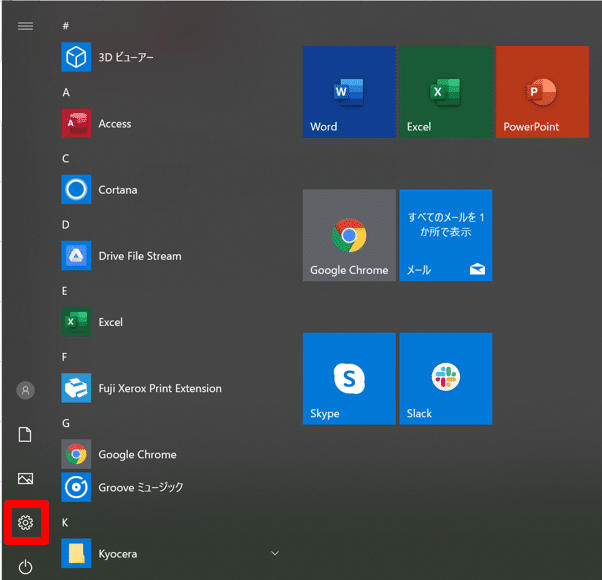Image resolution: width=602 pixels, height=580 pixels.
Task: Open the Skype tile
Action: coord(349,378)
